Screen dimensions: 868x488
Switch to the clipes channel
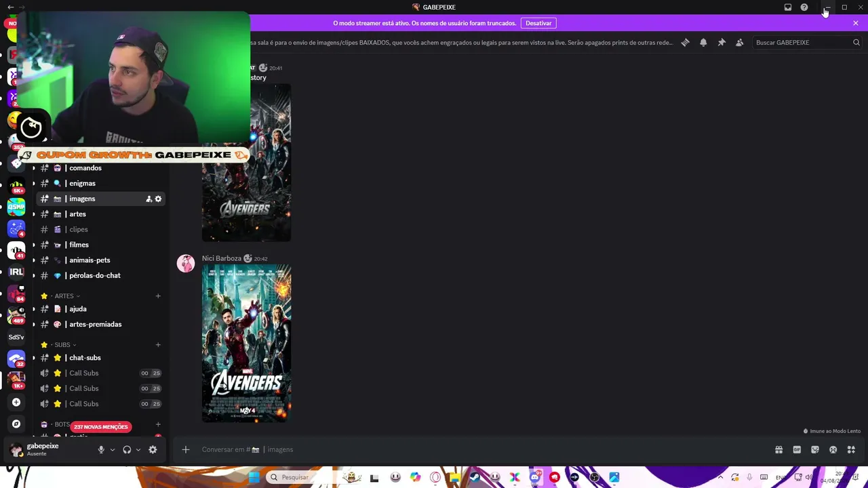[x=100, y=229]
